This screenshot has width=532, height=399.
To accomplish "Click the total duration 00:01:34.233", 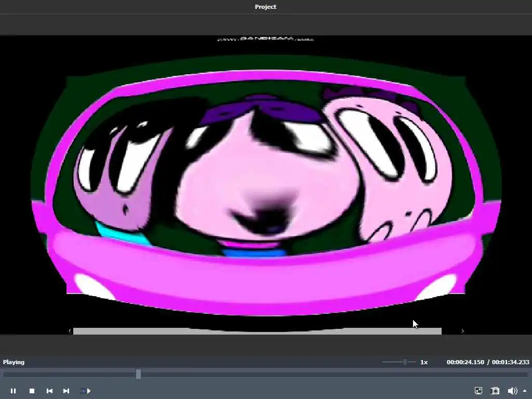I will click(511, 362).
